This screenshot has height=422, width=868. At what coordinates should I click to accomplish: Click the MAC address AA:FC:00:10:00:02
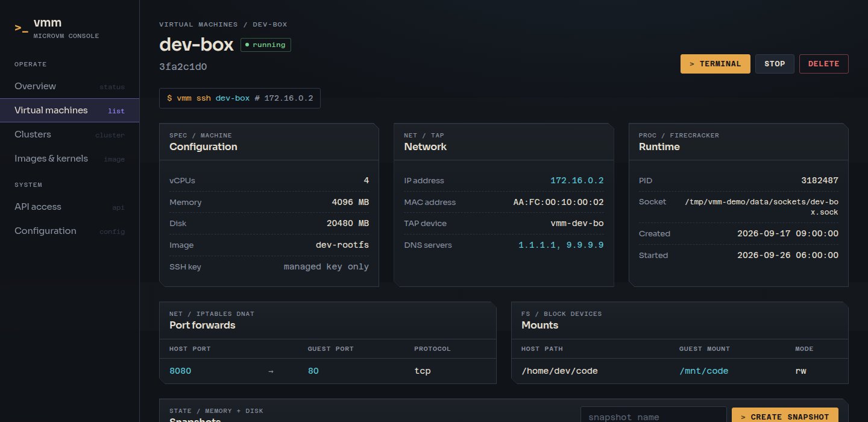(559, 202)
